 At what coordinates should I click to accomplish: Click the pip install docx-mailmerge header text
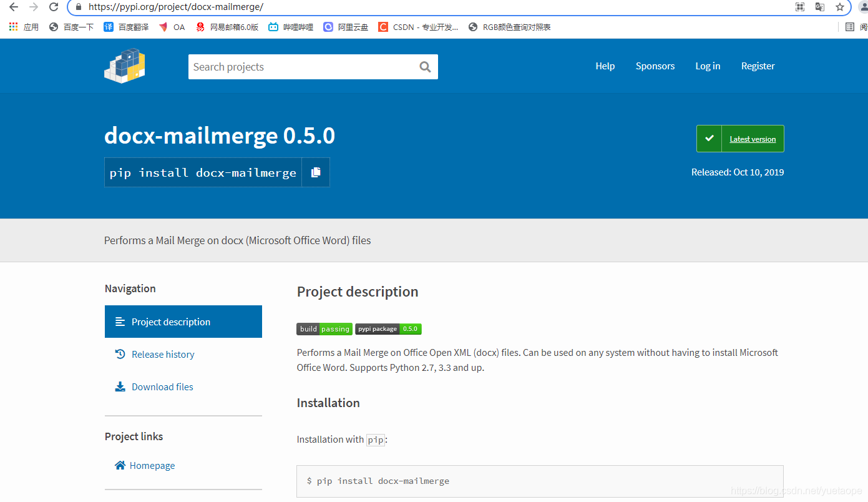(203, 173)
